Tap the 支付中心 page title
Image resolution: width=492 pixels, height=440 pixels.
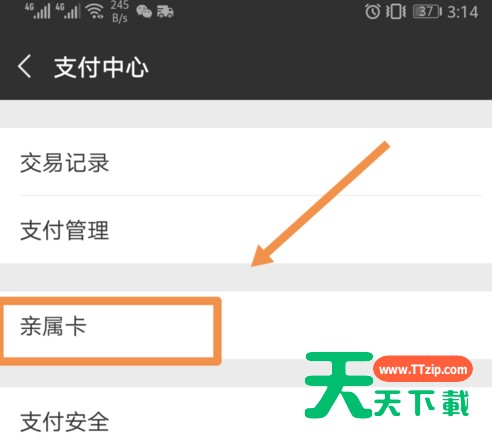[101, 67]
